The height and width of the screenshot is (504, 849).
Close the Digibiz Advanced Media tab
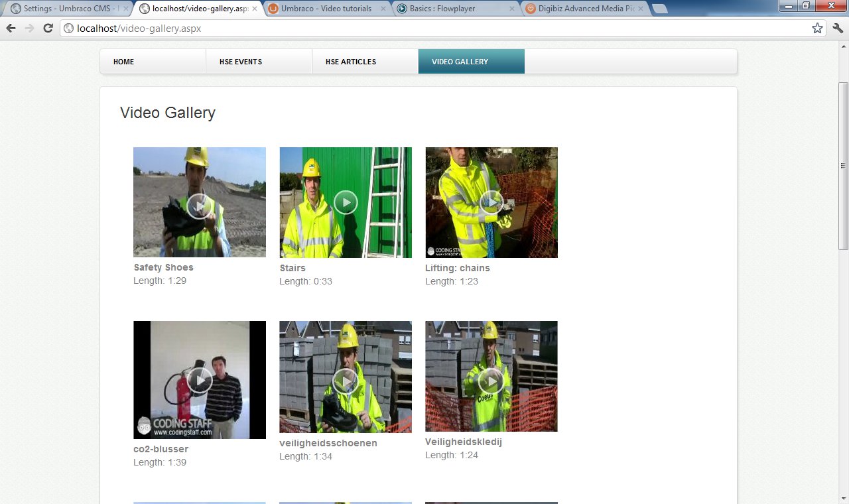coord(641,9)
